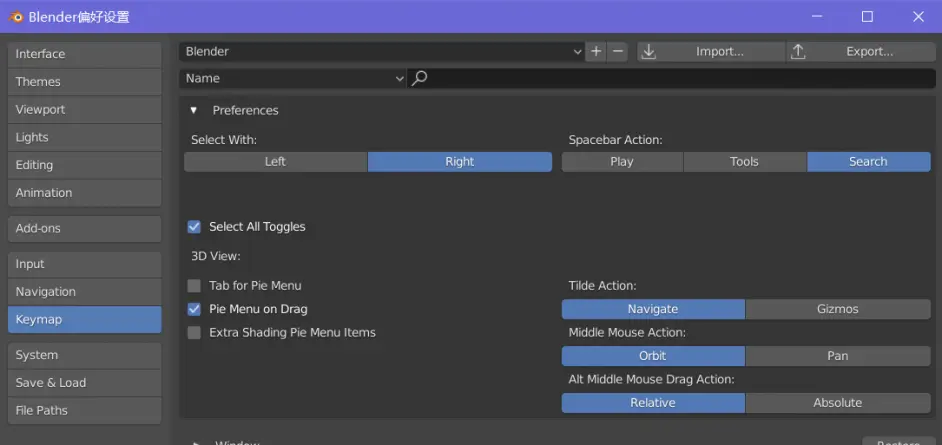Click the minus icon to remove keymap preset
The height and width of the screenshot is (445, 942).
tap(618, 51)
